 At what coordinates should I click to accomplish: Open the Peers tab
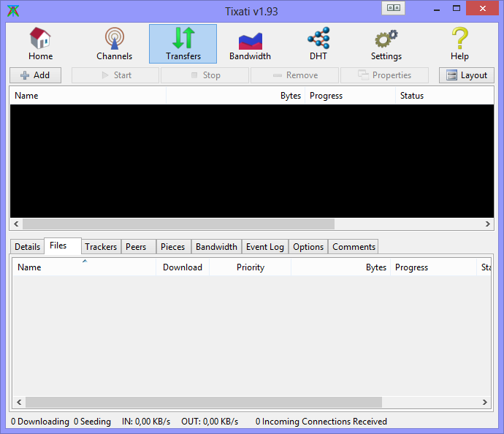click(x=136, y=247)
